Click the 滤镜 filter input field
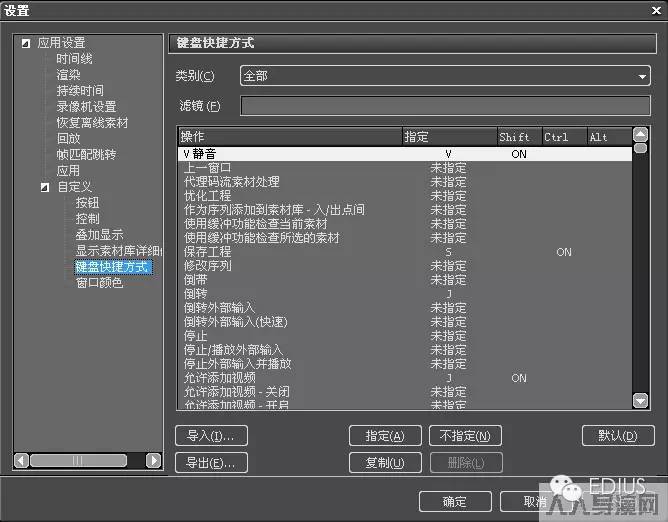Viewport: 668px width, 522px height. [445, 106]
